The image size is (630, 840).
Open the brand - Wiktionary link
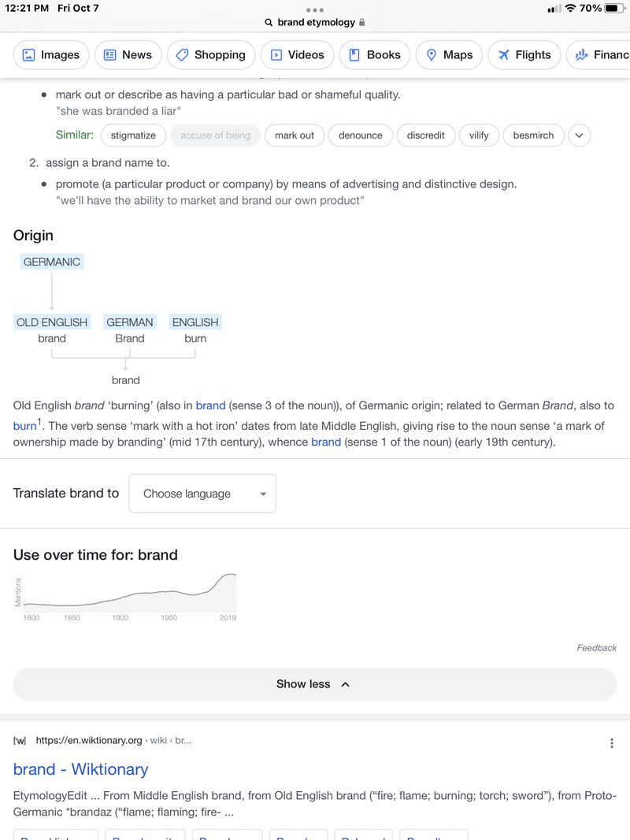(81, 769)
